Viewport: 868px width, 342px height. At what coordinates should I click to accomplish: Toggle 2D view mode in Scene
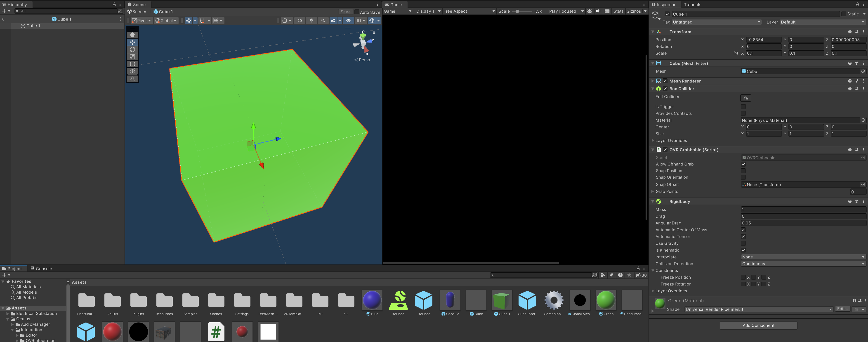[x=299, y=21]
